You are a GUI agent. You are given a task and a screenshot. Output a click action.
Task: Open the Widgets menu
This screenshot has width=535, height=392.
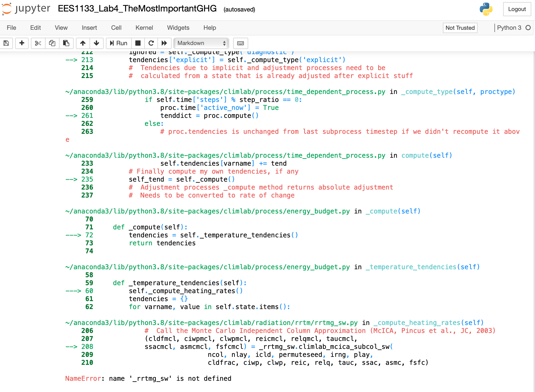tap(178, 28)
